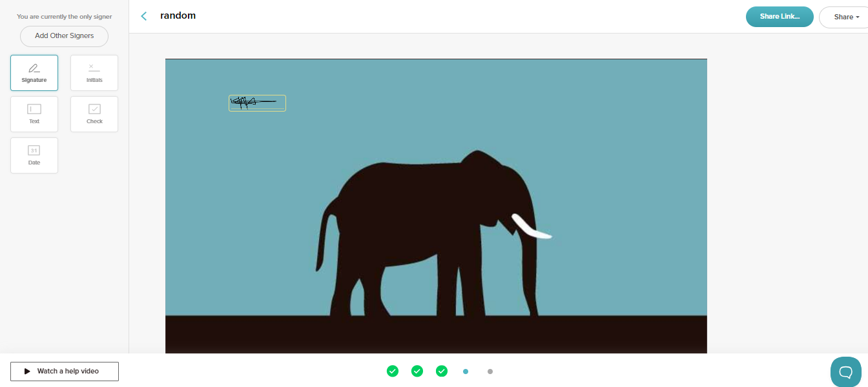
Task: Open the chat support bubble
Action: click(845, 372)
